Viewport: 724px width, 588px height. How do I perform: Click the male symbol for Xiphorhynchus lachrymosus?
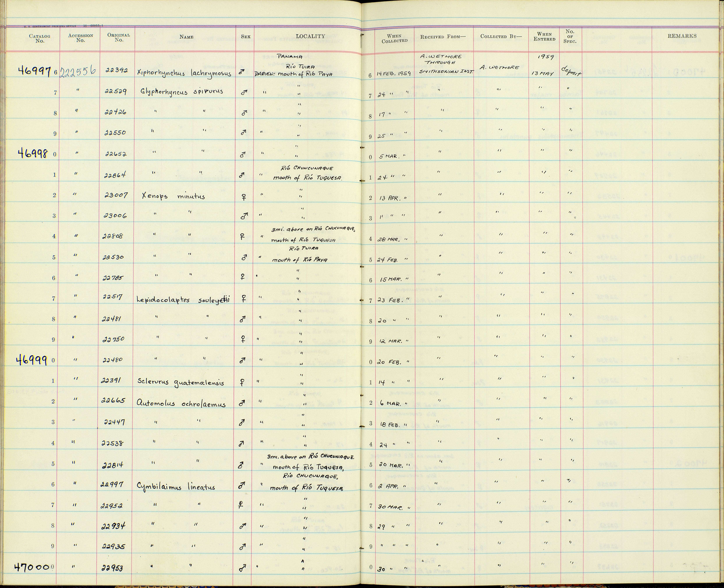click(242, 72)
